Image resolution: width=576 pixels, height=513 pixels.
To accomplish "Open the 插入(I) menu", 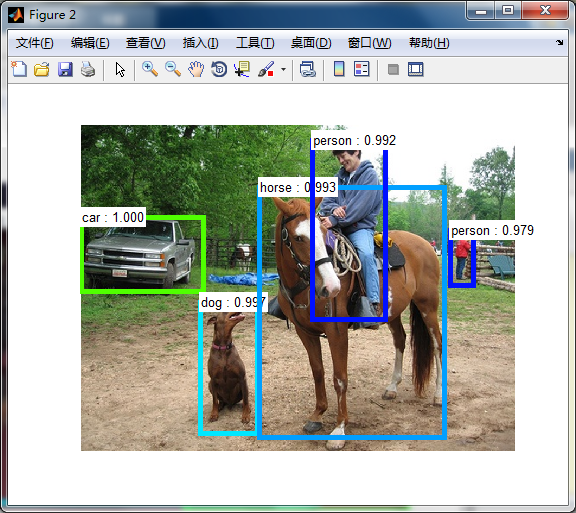I will coord(200,43).
